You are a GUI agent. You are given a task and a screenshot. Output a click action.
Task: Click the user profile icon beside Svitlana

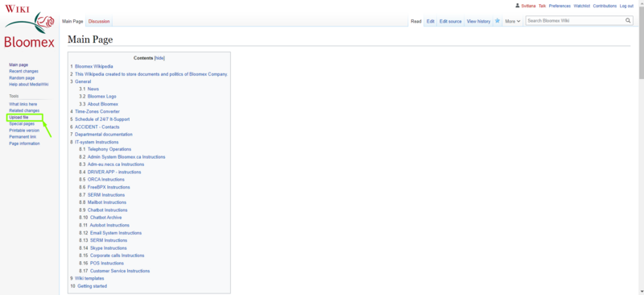517,6
